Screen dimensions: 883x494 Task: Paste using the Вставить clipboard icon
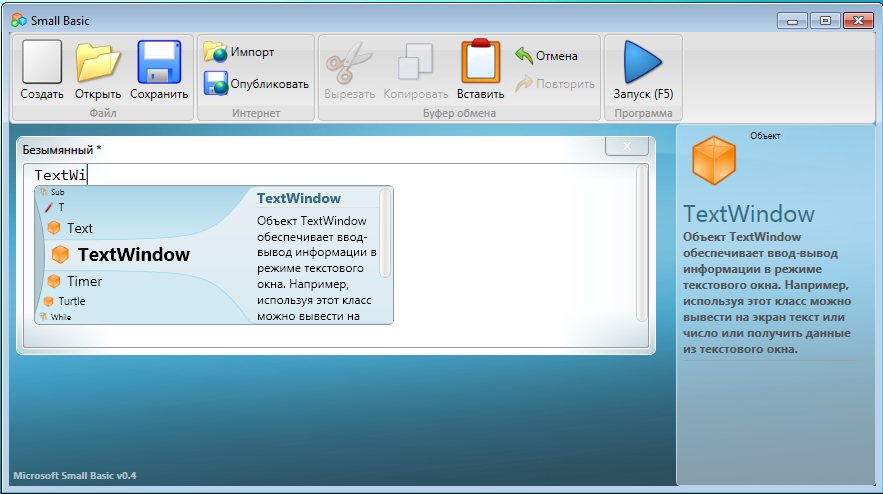(480, 61)
